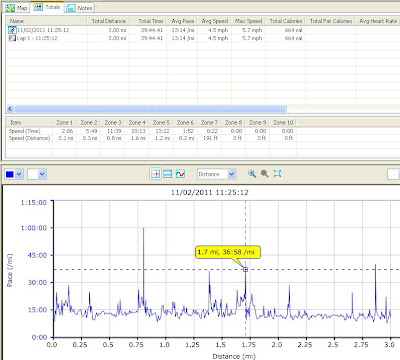Click the Total Calories column header

pos(285,21)
